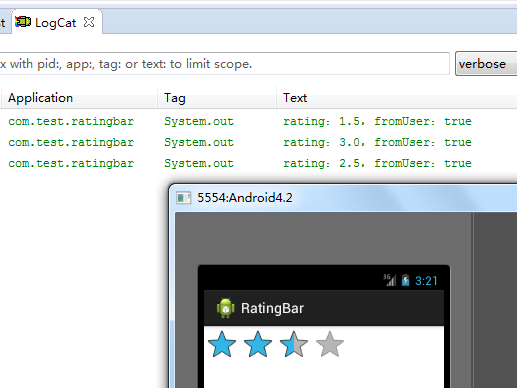
Task: Open the verbose log level dropdown
Action: [x=486, y=64]
